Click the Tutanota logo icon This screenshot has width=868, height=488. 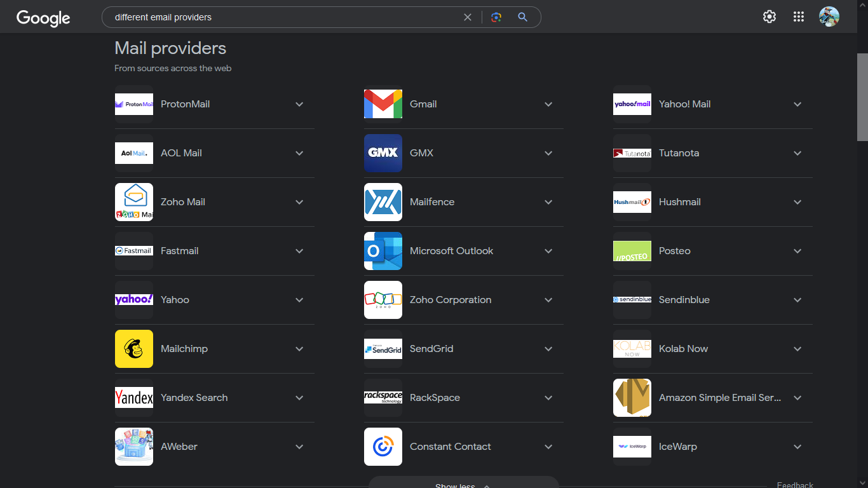click(x=632, y=153)
